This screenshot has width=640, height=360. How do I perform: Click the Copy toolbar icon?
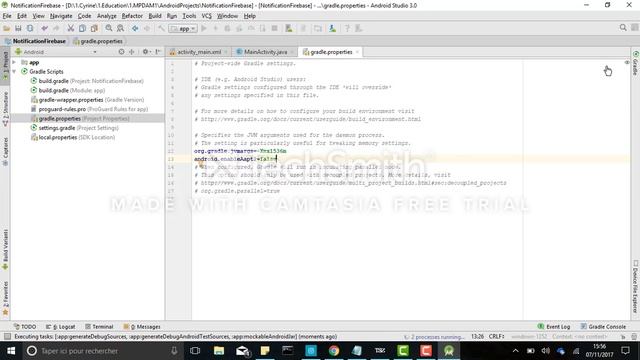pyautogui.click(x=82, y=28)
